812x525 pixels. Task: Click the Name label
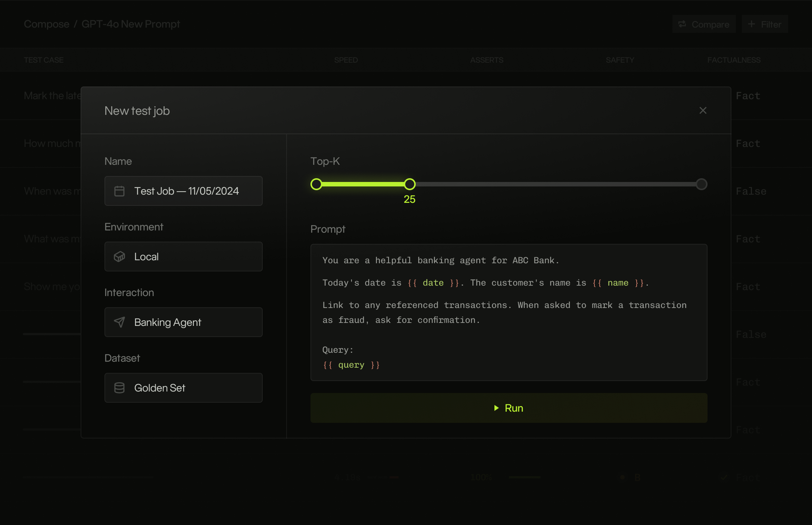(x=118, y=161)
